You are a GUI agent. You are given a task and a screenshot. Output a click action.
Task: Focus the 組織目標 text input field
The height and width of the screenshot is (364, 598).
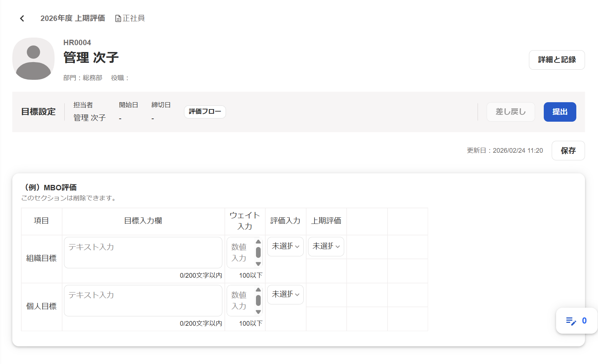coord(143,252)
